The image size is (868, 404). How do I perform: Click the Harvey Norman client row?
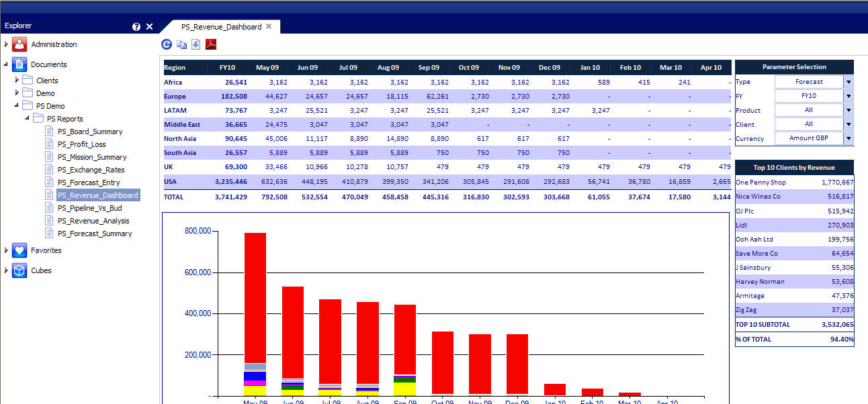[795, 281]
